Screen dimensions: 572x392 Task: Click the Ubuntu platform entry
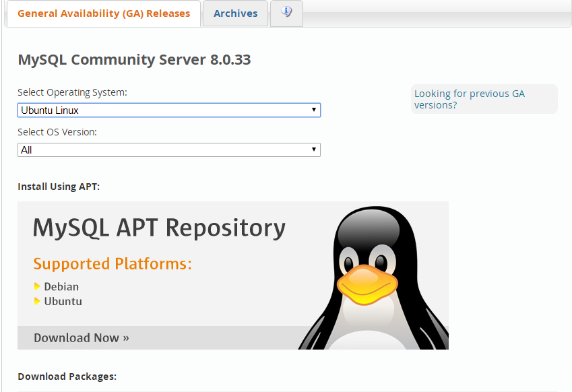tap(63, 301)
